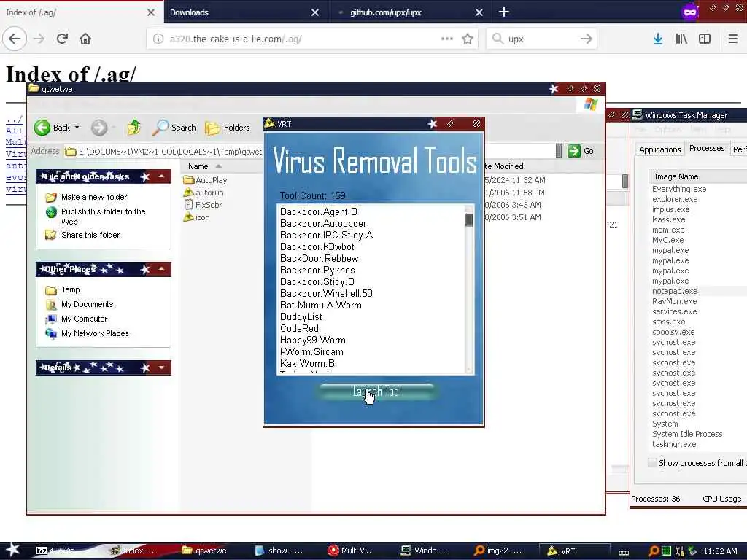The width and height of the screenshot is (747, 560).
Task: Select the autorun file
Action: tap(204, 192)
